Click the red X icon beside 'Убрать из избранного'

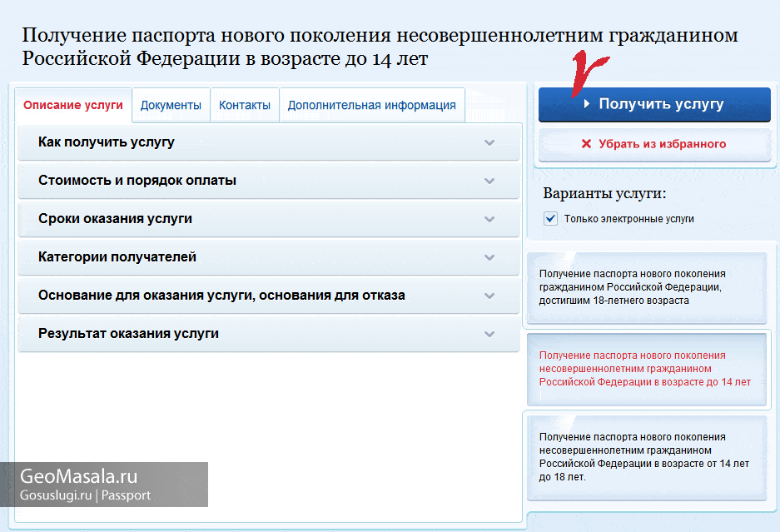(x=587, y=144)
